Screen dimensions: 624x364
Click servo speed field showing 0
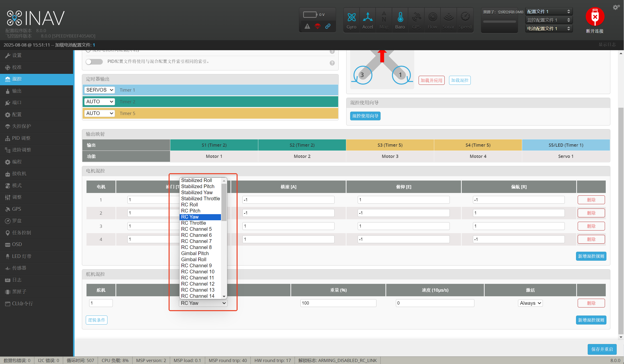coord(435,303)
